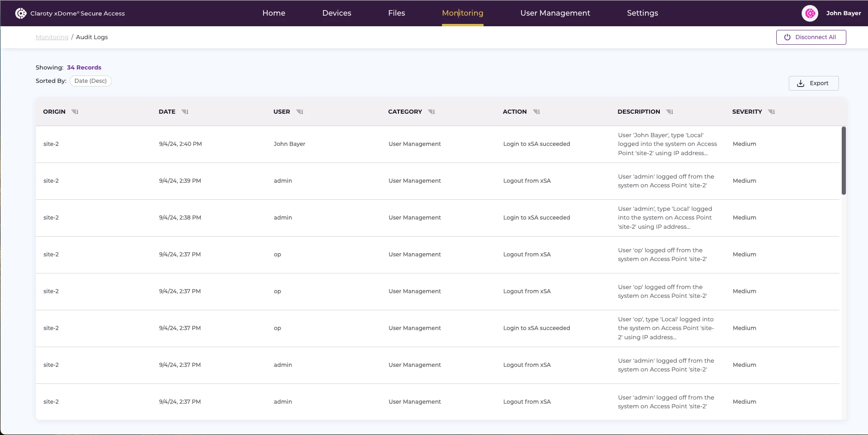Click the ORIGIN column filter icon

(x=75, y=112)
